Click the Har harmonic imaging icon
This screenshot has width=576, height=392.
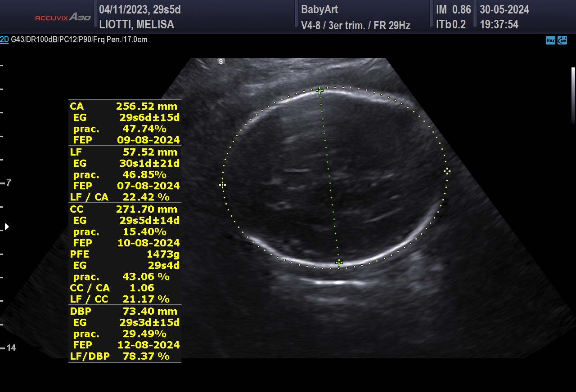tap(550, 40)
